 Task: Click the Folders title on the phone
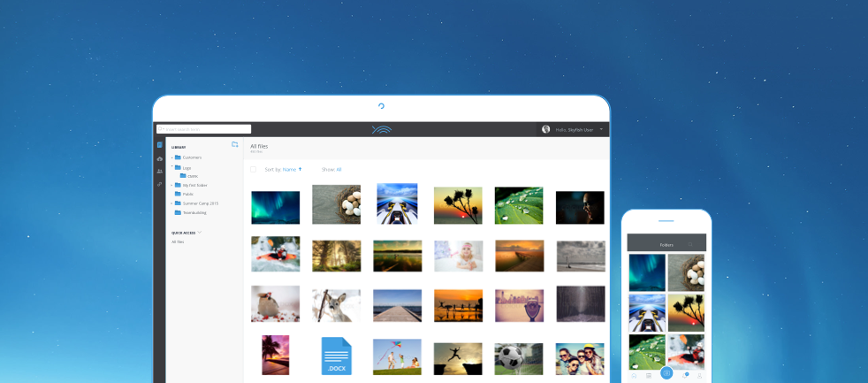point(666,245)
